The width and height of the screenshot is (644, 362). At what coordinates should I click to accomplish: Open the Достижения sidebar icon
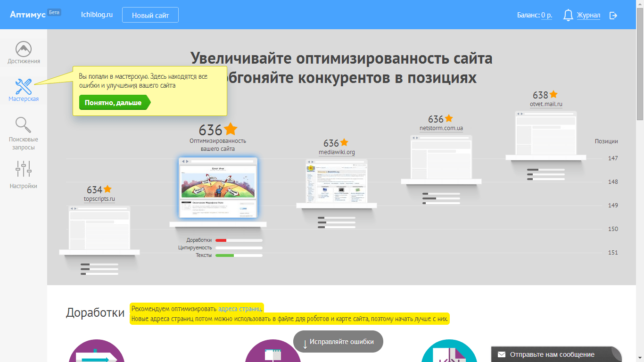point(24,49)
